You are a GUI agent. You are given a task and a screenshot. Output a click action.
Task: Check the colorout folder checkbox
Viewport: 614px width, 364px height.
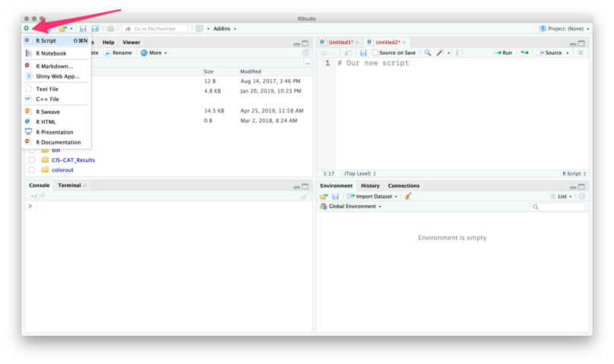[32, 170]
